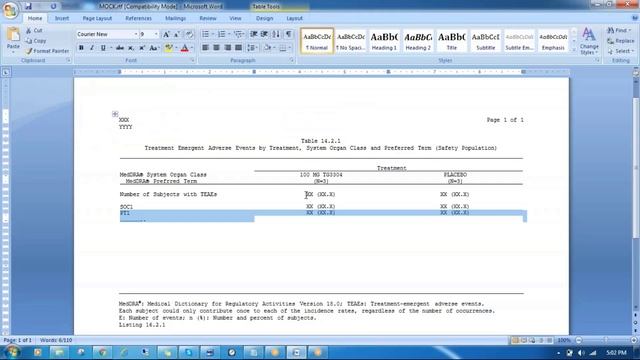Open the Windows Start menu
Screen dimensions: 640x360
(x=11, y=352)
